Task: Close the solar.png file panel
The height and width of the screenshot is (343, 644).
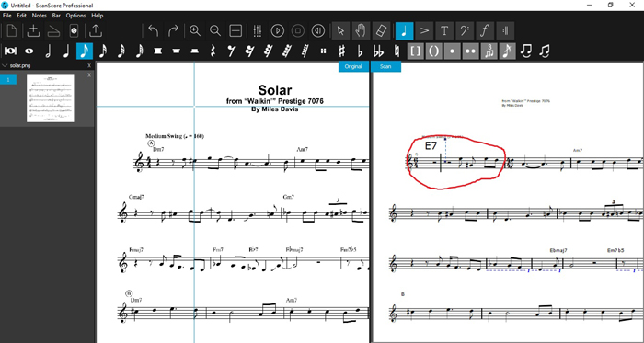Action: pyautogui.click(x=89, y=65)
